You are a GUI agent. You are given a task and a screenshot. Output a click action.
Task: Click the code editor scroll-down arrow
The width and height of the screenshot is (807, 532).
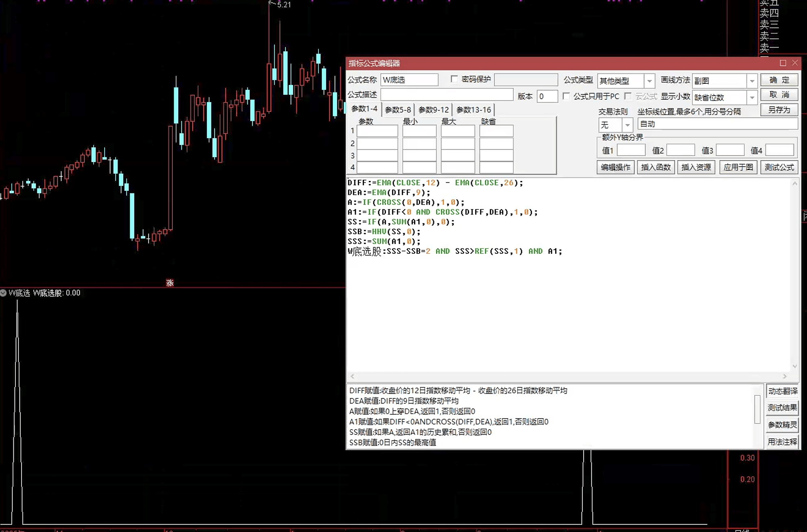click(794, 366)
